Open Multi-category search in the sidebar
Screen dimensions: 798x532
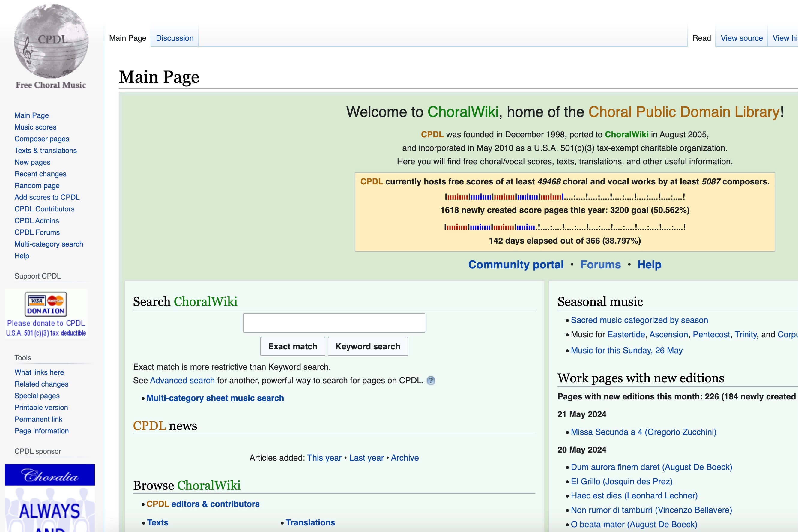pos(49,244)
